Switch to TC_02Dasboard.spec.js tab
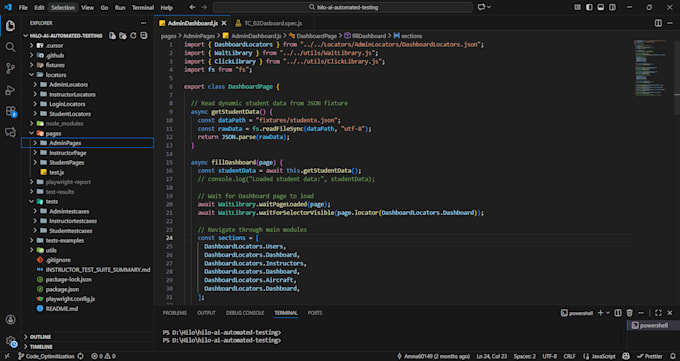The height and width of the screenshot is (361, 680). pyautogui.click(x=268, y=23)
